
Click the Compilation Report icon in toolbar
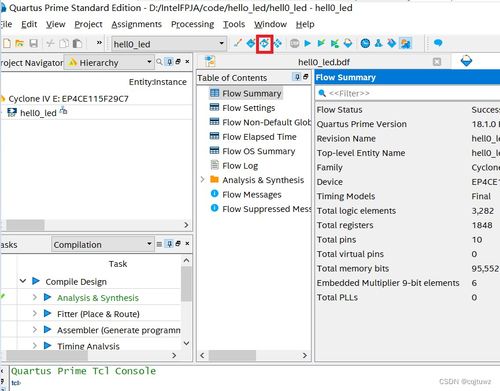tap(348, 43)
